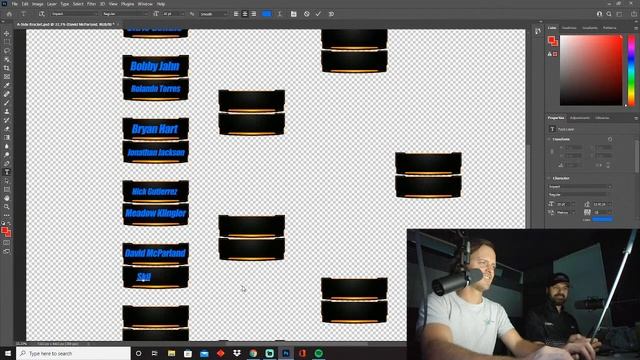Image resolution: width=640 pixels, height=360 pixels.
Task: Right align text in options bar
Action: click(253, 14)
